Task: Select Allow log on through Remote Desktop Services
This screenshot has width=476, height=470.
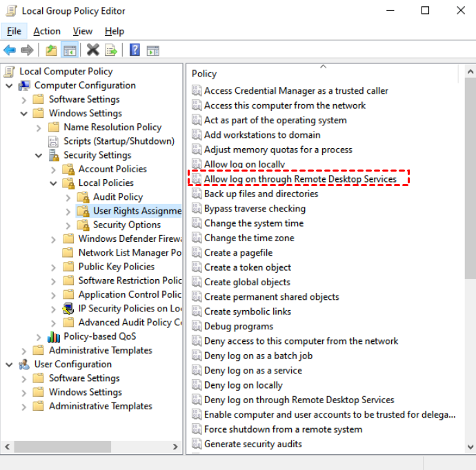Action: pyautogui.click(x=300, y=179)
